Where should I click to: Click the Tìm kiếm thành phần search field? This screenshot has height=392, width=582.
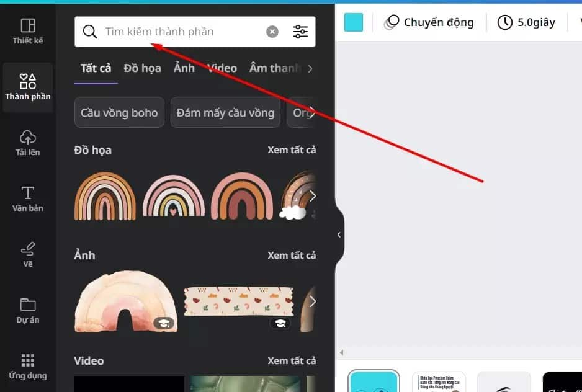click(180, 32)
